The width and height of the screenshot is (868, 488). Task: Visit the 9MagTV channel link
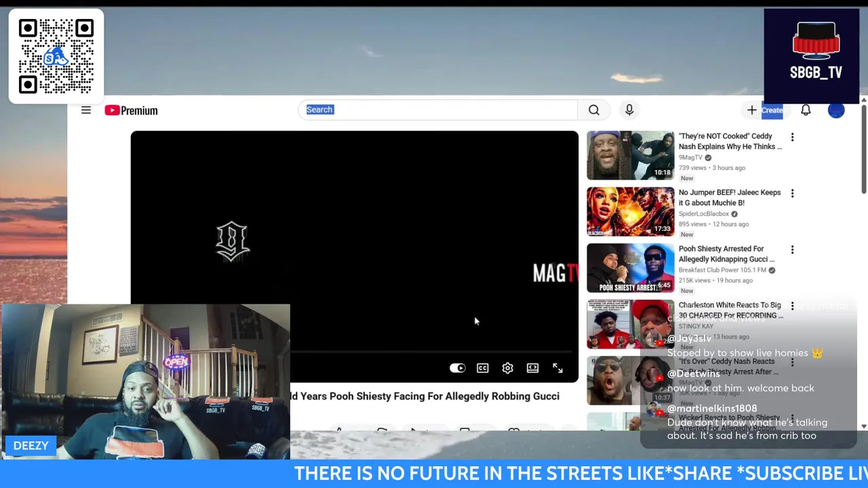[x=690, y=157]
